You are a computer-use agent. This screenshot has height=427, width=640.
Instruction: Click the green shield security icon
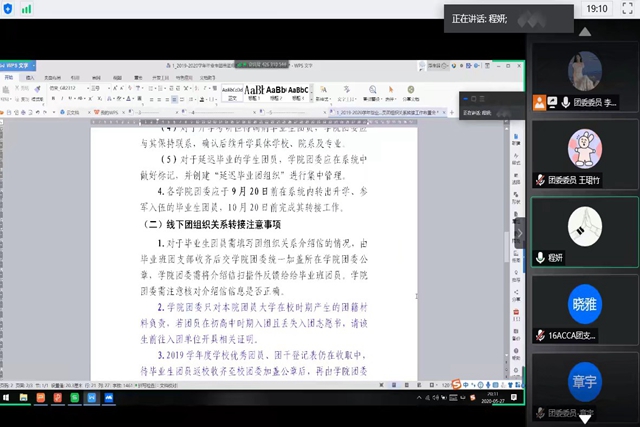coord(9,8)
